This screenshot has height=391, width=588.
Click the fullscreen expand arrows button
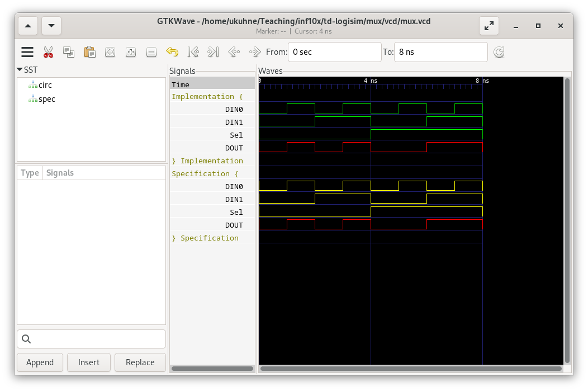(x=489, y=26)
